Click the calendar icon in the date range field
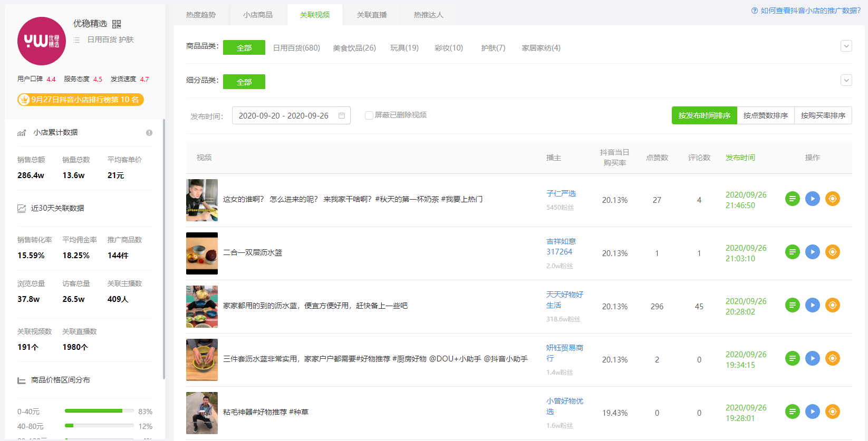 (342, 115)
